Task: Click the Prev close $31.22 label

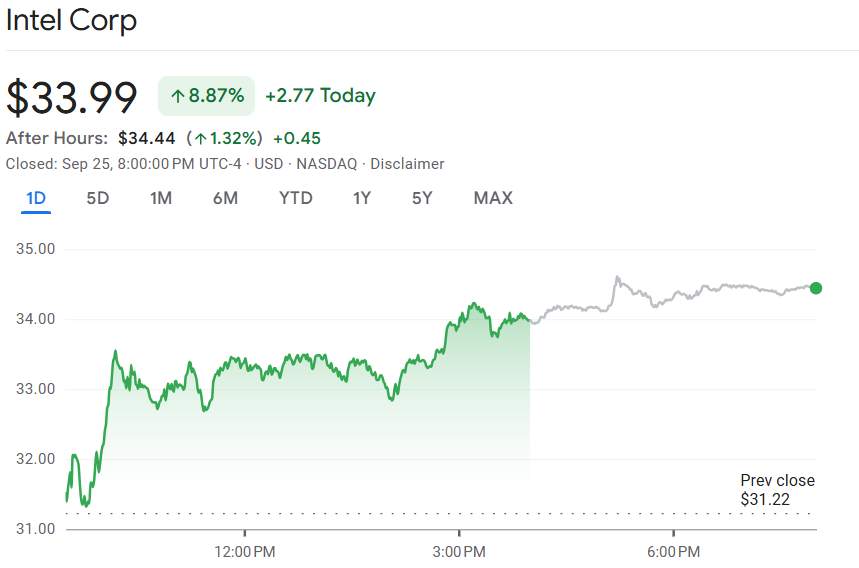Action: point(777,489)
